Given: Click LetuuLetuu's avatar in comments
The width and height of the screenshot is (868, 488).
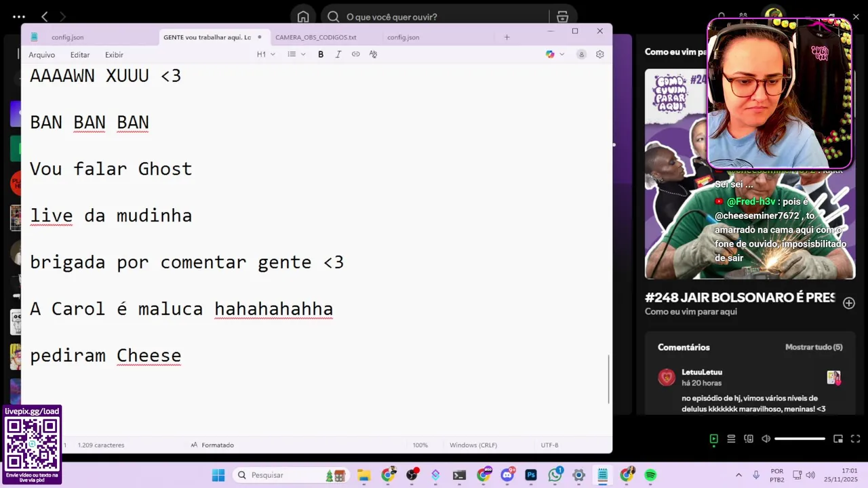Looking at the screenshot, I should 667,378.
